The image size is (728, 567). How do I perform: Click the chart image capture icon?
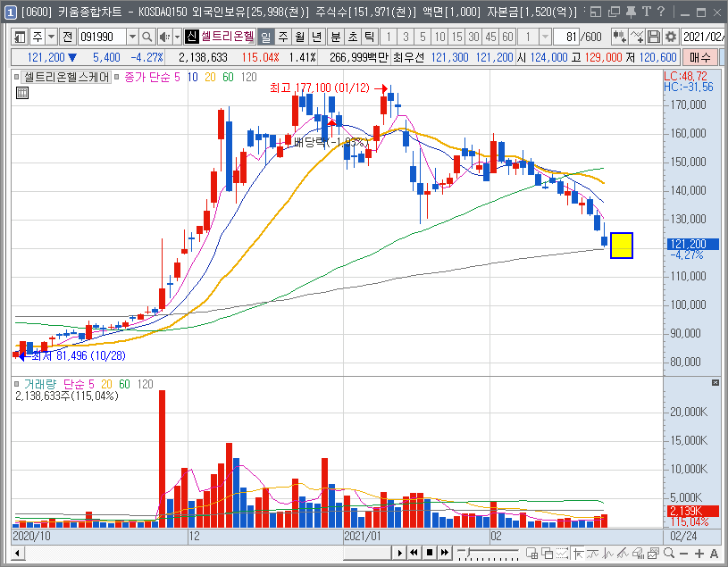pos(654,553)
